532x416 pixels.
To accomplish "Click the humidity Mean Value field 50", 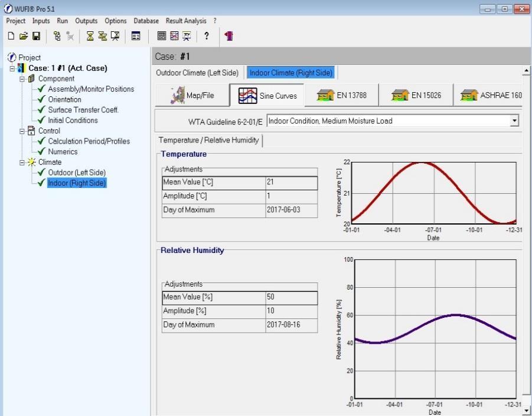I will click(292, 297).
